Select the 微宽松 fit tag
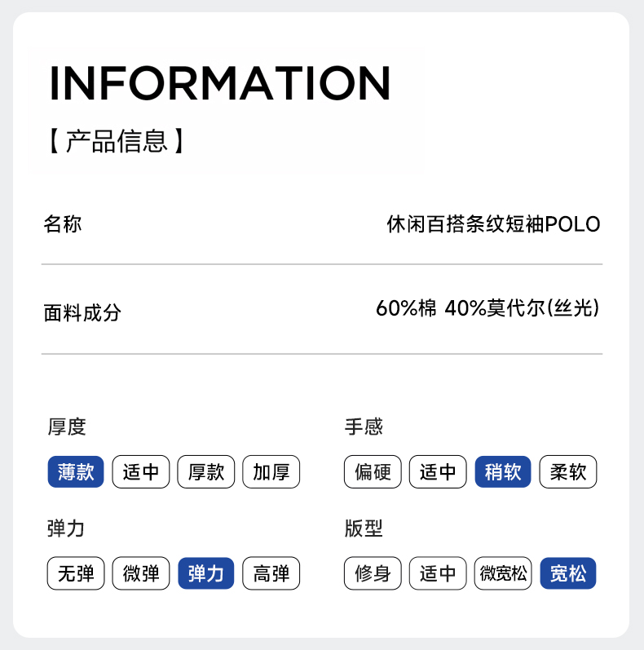 coord(503,573)
